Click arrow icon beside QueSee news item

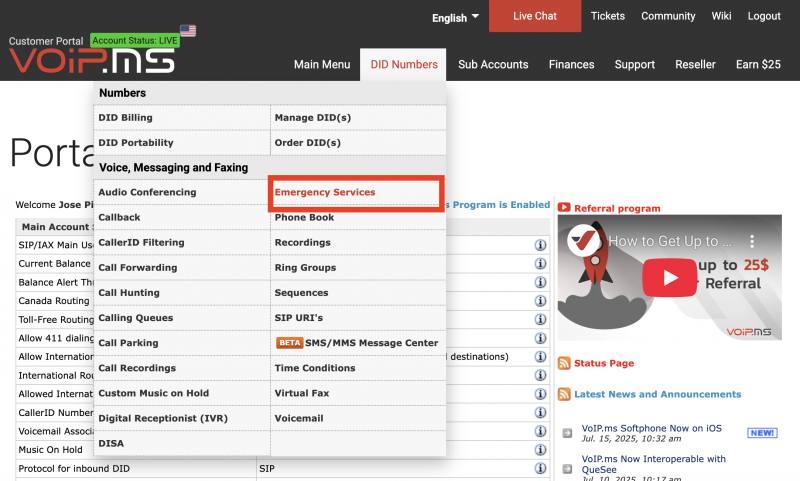(x=567, y=469)
